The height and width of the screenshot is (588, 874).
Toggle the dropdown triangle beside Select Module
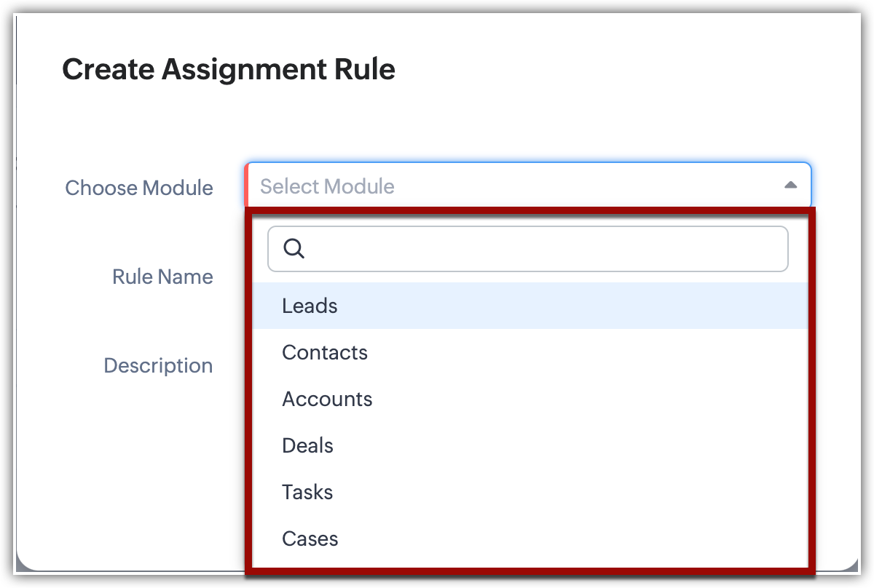pyautogui.click(x=790, y=186)
